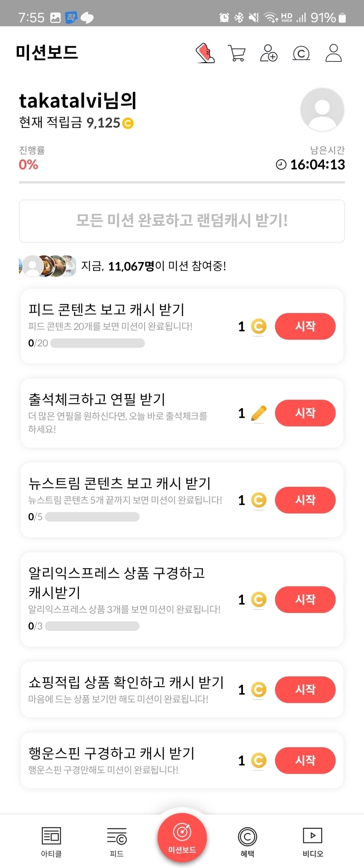Open the shopping cart icon
364x868 pixels.
coord(237,53)
